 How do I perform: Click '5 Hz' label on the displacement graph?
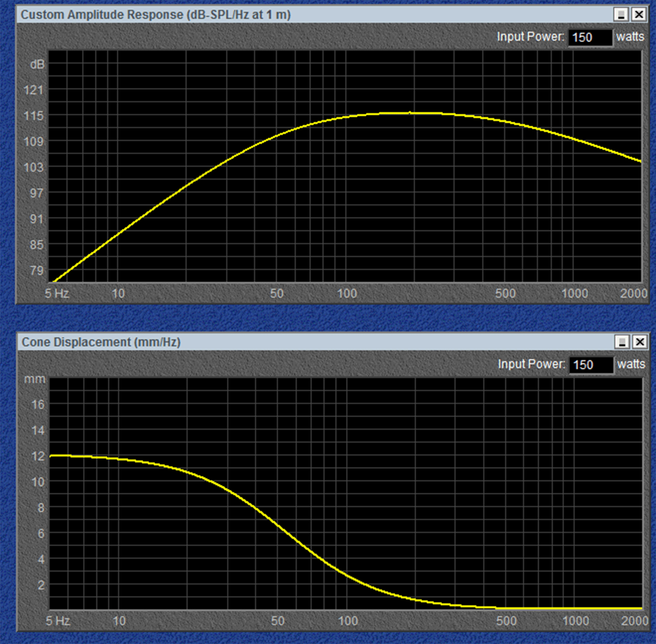coord(58,621)
